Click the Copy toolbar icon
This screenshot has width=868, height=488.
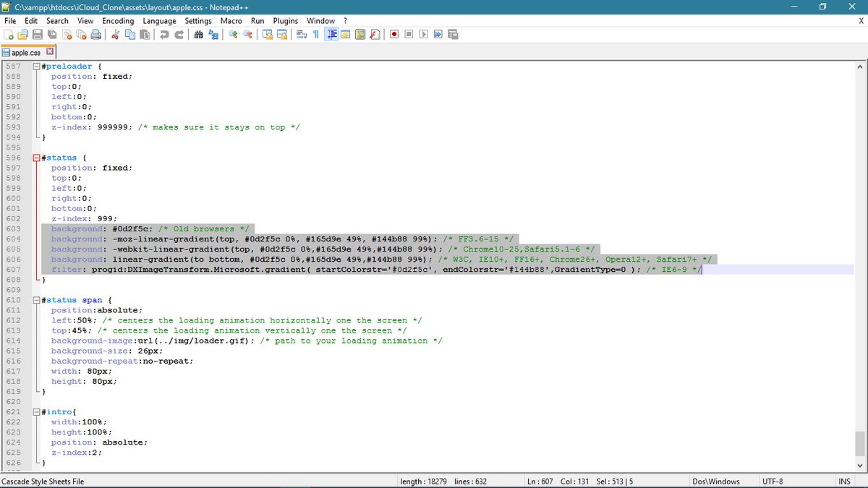(129, 34)
